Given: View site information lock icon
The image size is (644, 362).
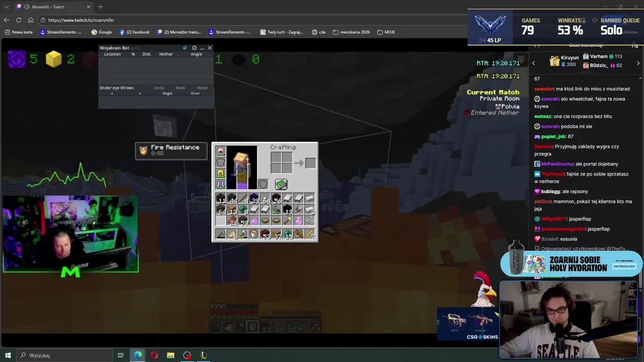Looking at the screenshot, I should [43, 20].
